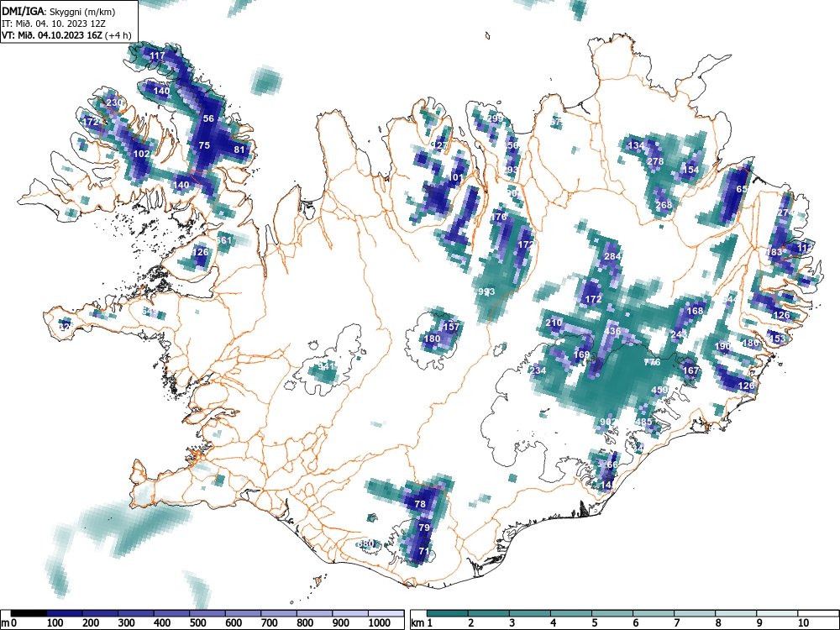Click the visibility value 176
This screenshot has height=630, width=840.
pyautogui.click(x=499, y=217)
